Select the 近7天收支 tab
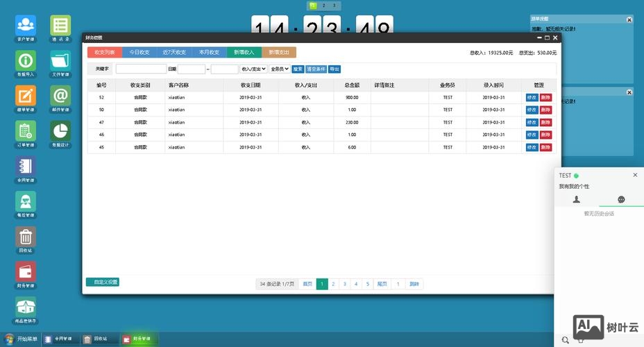Screen dimensions: 644x347 (174, 52)
